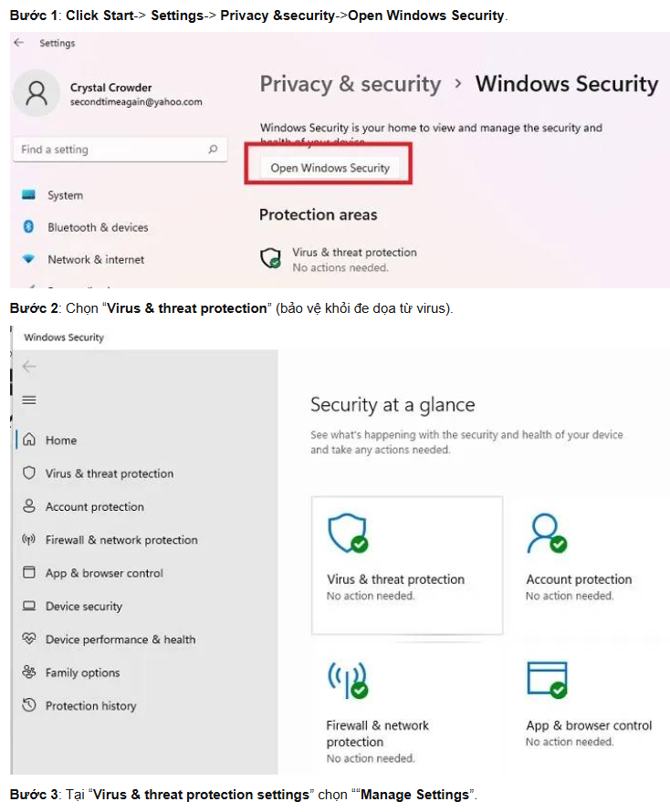Open the Bluetooth & devices settings

(98, 227)
